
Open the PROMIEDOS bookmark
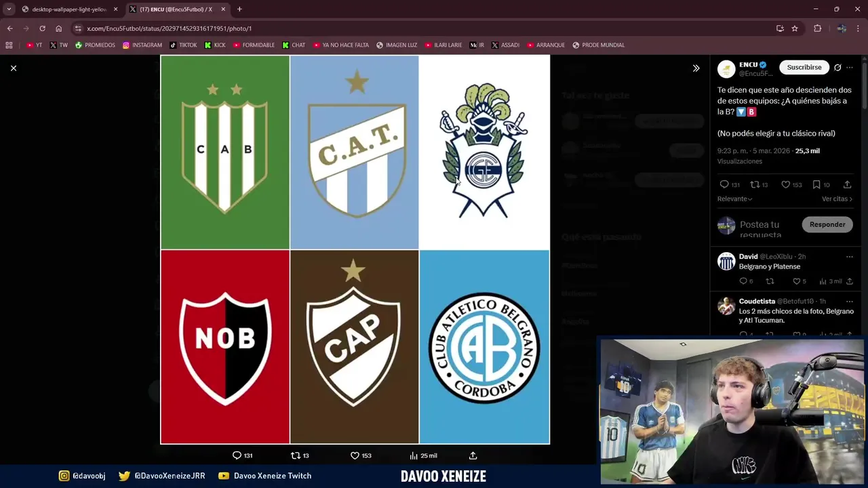95,45
